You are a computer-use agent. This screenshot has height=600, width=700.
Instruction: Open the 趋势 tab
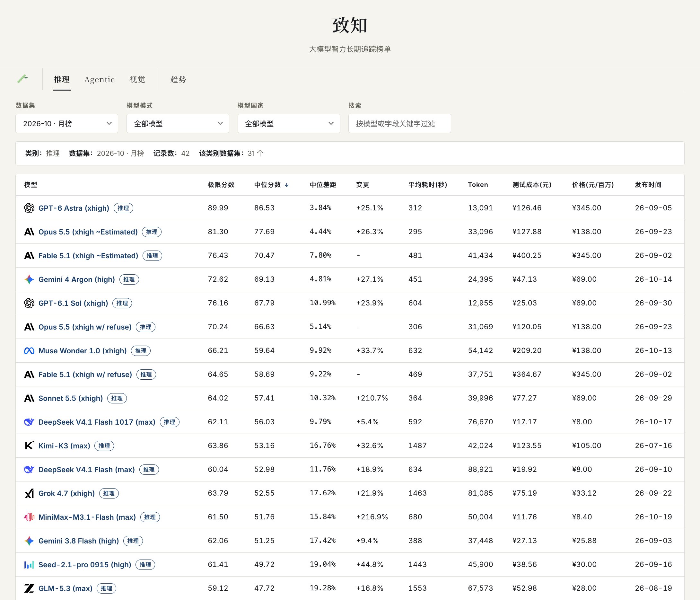178,79
